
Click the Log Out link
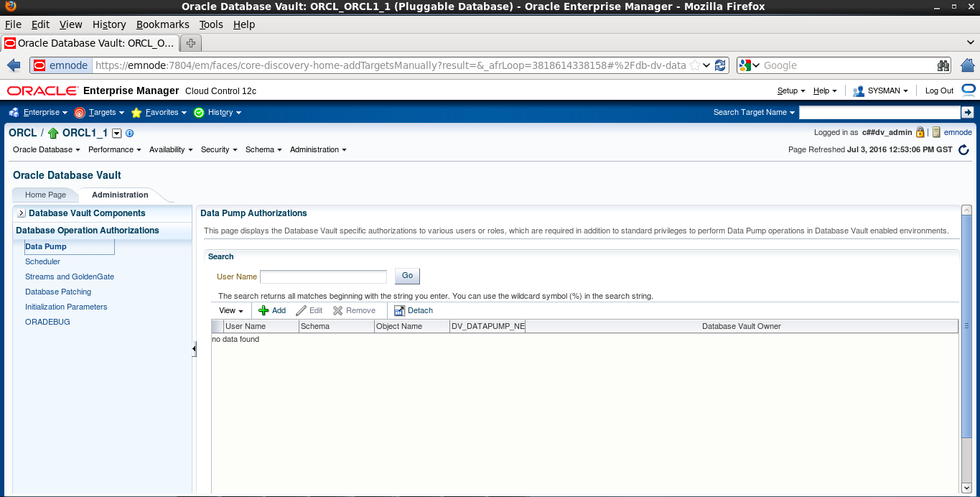tap(939, 90)
